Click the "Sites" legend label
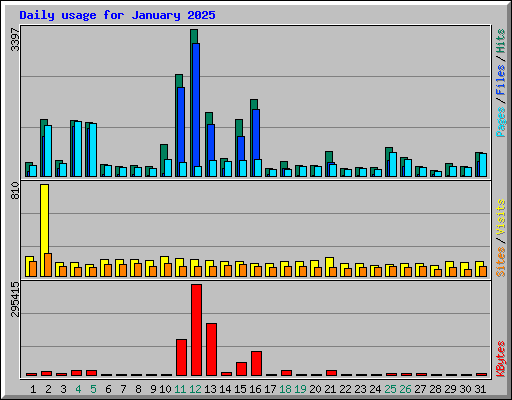 pos(501,262)
